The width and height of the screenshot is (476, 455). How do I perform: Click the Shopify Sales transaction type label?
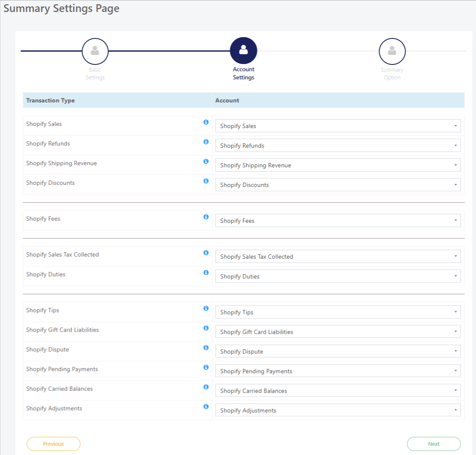tap(44, 124)
